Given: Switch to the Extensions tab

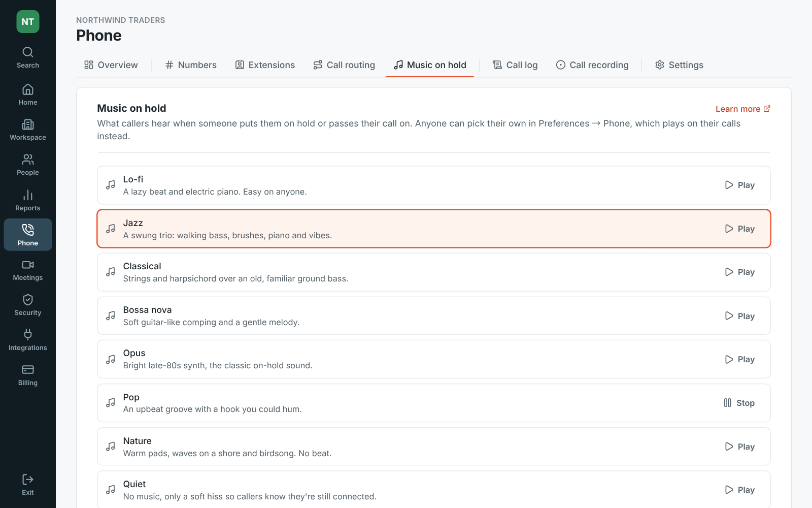Looking at the screenshot, I should pyautogui.click(x=265, y=65).
